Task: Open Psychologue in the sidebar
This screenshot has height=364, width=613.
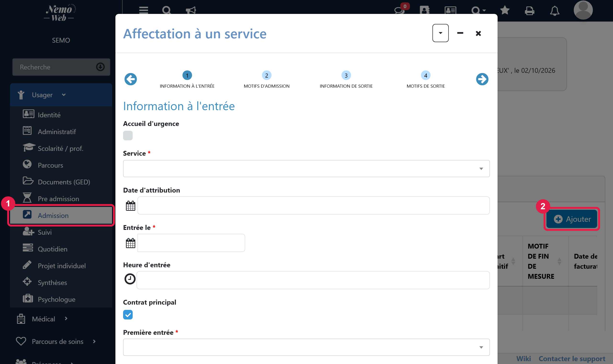Action: point(61,299)
